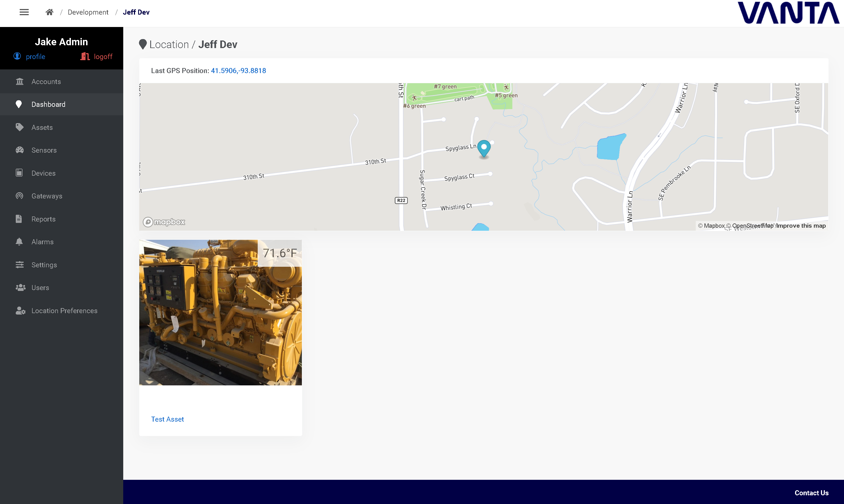844x504 pixels.
Task: Click the profile user icon
Action: pos(17,56)
